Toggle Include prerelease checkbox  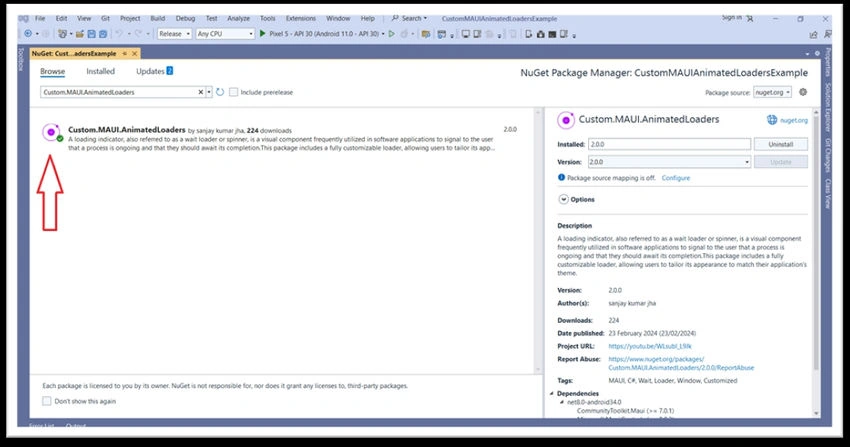click(234, 92)
